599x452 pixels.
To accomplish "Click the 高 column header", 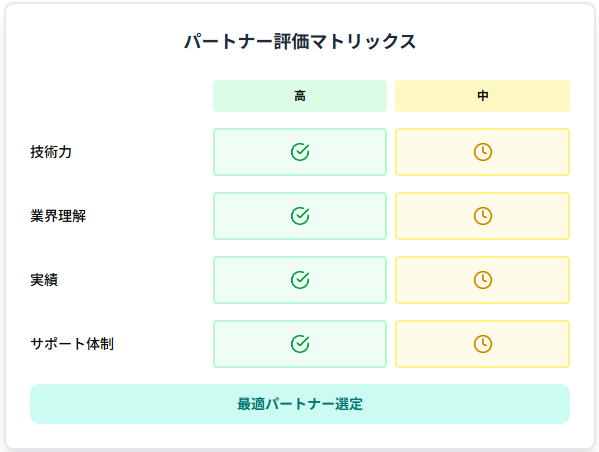I will [300, 96].
